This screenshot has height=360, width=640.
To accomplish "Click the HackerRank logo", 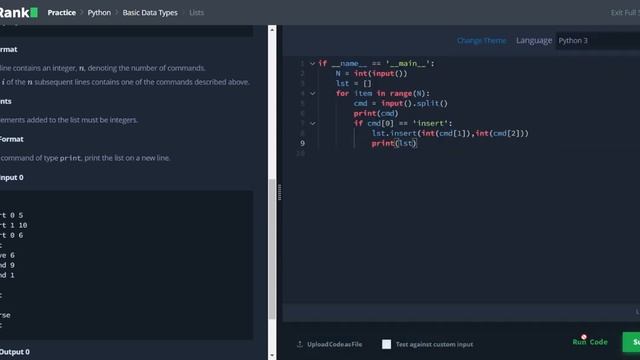I will 18,13.
